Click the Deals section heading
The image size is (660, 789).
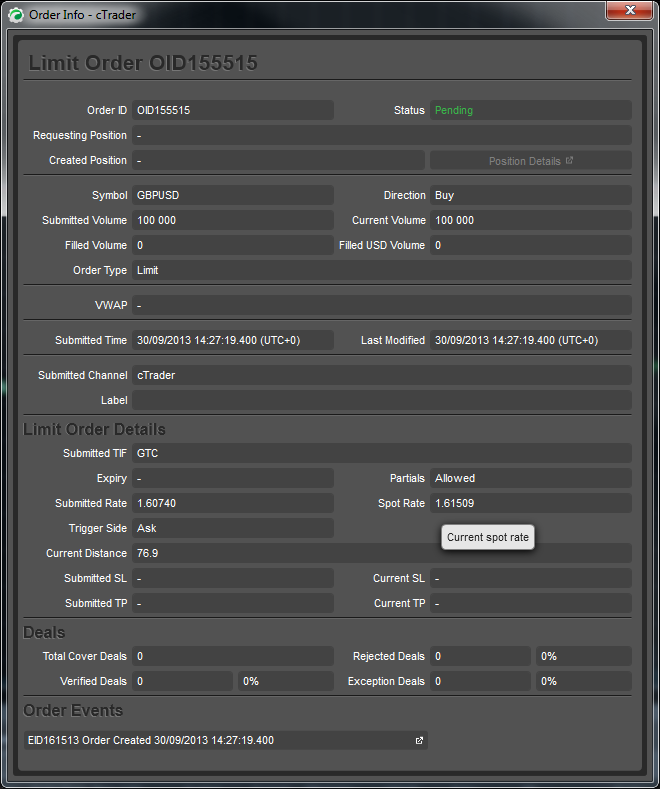point(44,633)
